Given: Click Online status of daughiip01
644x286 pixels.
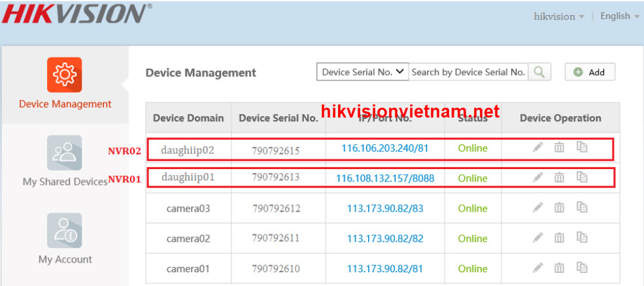Looking at the screenshot, I should click(x=473, y=178).
